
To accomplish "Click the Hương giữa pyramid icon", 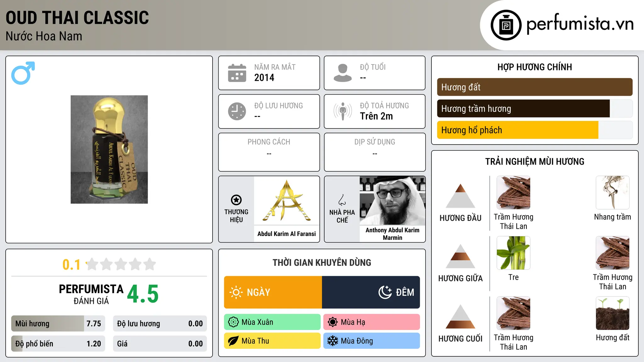I will [x=460, y=256].
